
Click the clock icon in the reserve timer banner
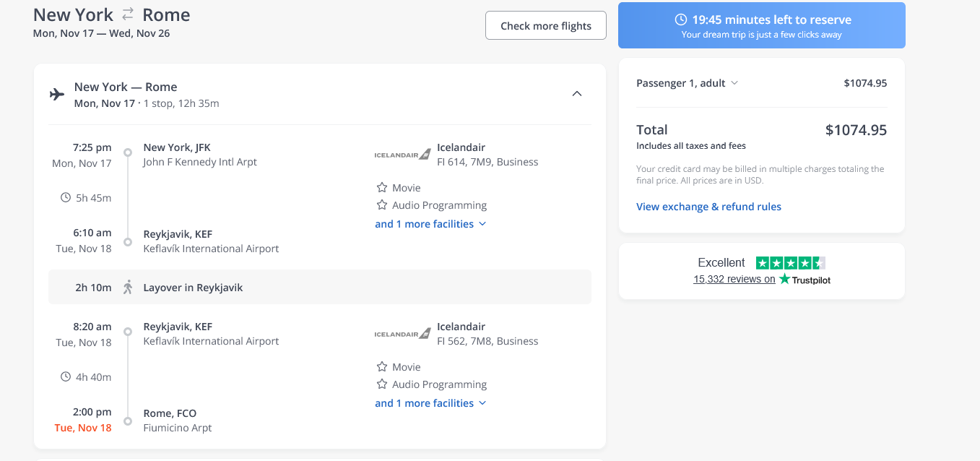tap(680, 20)
